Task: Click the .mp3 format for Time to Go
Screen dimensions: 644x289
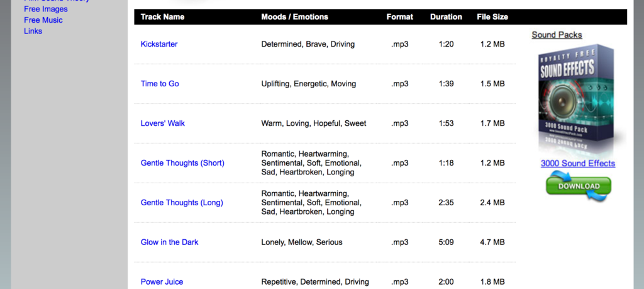Action: coord(399,84)
